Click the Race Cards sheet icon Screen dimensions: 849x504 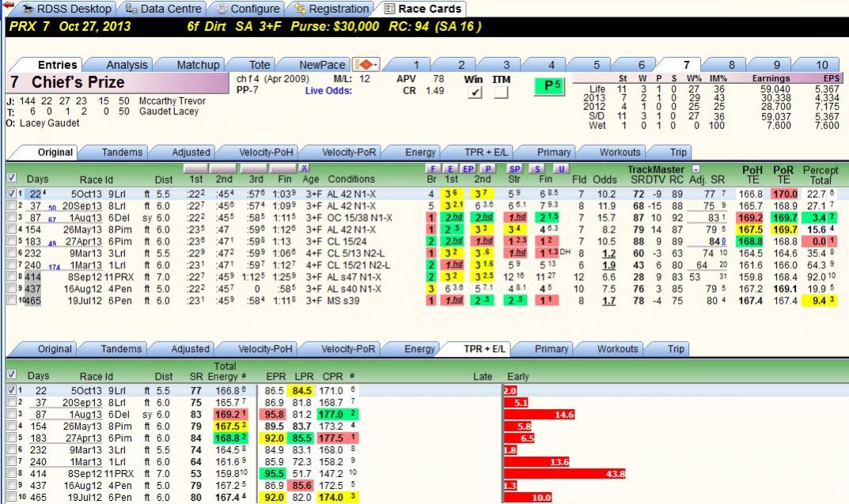tap(389, 9)
